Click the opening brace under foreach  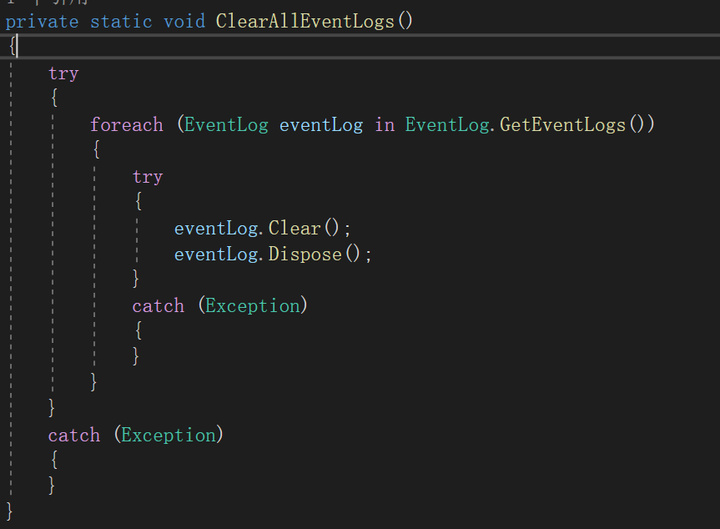pyautogui.click(x=95, y=150)
